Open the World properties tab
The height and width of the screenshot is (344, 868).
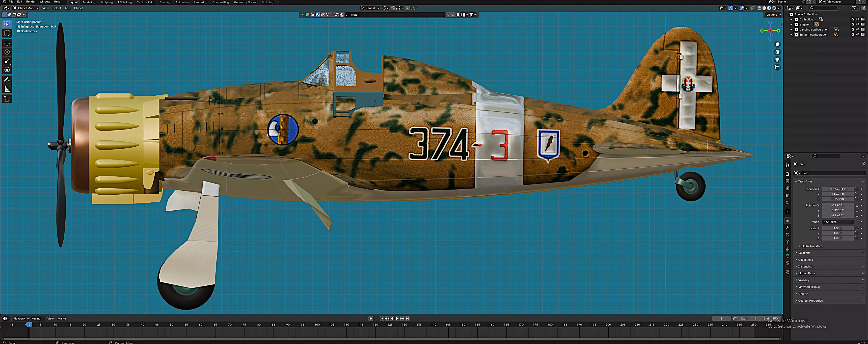[x=788, y=202]
